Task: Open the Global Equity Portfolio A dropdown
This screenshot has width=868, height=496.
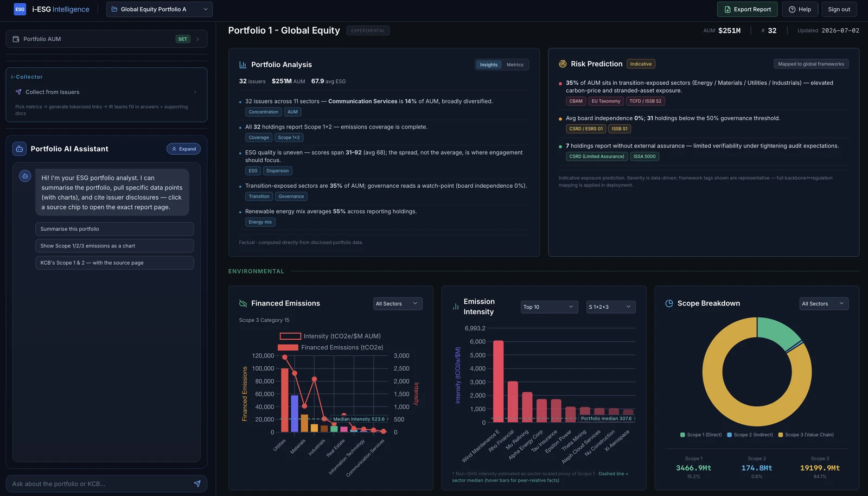Action: coord(159,9)
